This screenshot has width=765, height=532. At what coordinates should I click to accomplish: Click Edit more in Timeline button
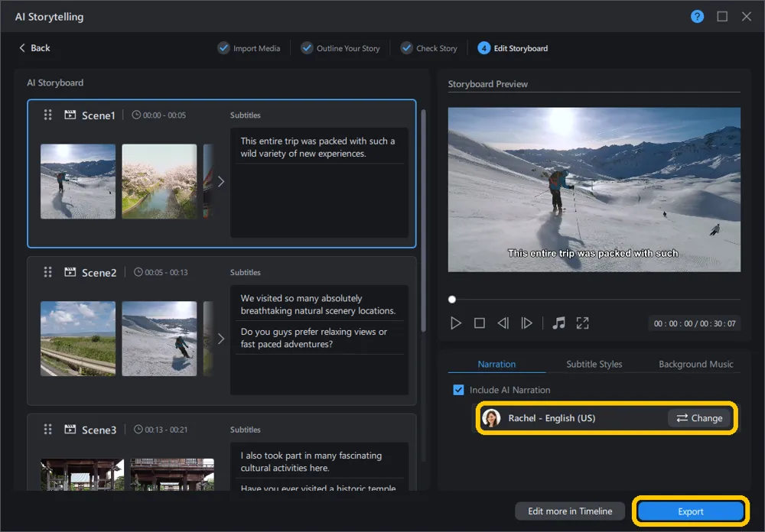tap(570, 511)
